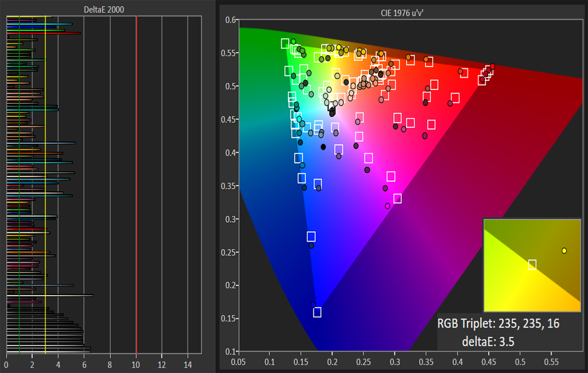Select the red measured point at the red primary
This screenshot has width=588, height=373.
(x=492, y=67)
